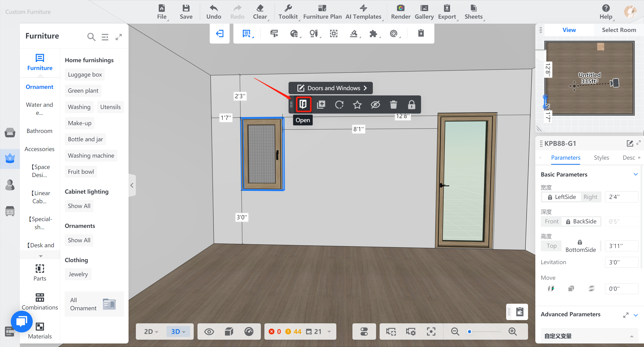Undo the last action
This screenshot has height=347, width=644.
click(x=214, y=12)
